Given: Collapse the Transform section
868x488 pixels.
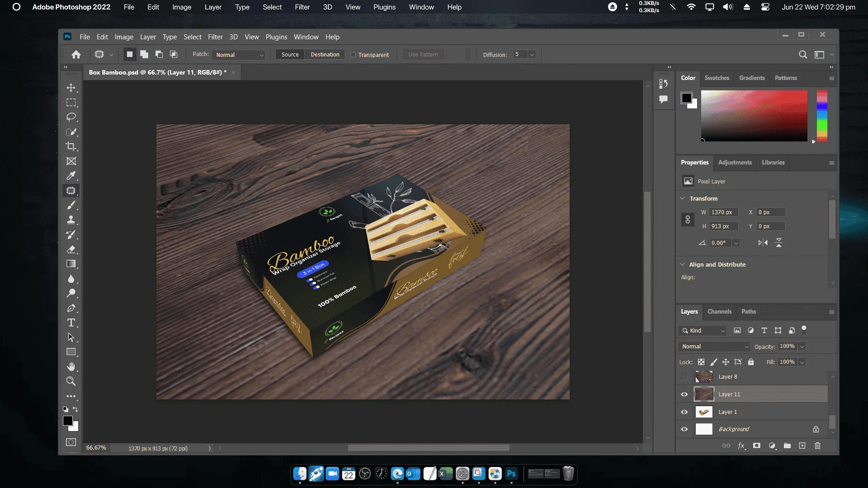Looking at the screenshot, I should [x=682, y=198].
